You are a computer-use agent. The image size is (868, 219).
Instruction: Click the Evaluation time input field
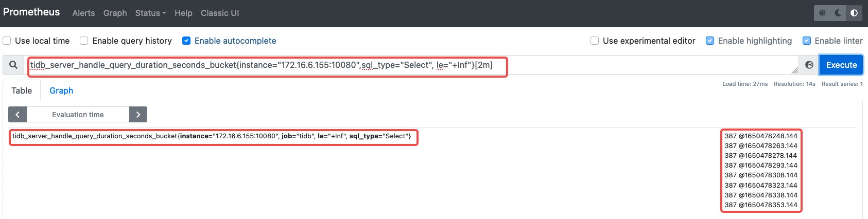[78, 115]
